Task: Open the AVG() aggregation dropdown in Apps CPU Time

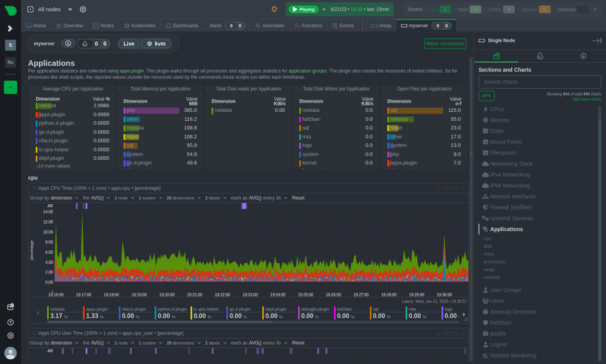Action: point(96,198)
